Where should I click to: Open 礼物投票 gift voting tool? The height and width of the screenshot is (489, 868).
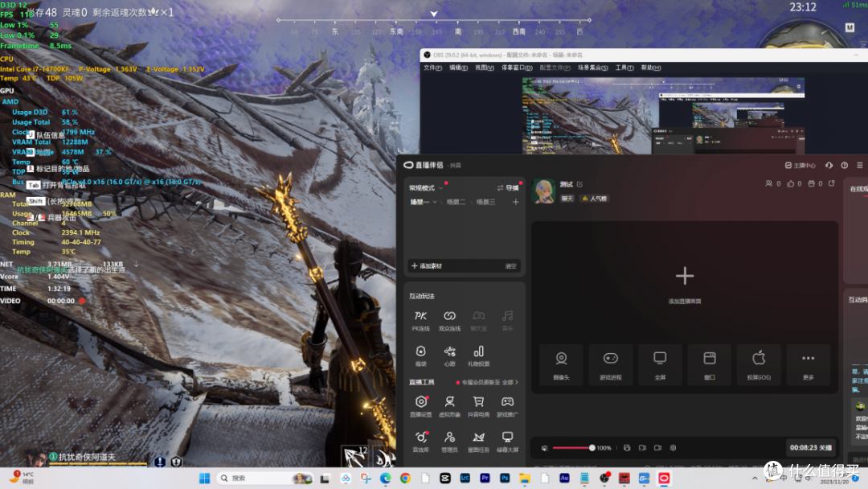tap(479, 355)
